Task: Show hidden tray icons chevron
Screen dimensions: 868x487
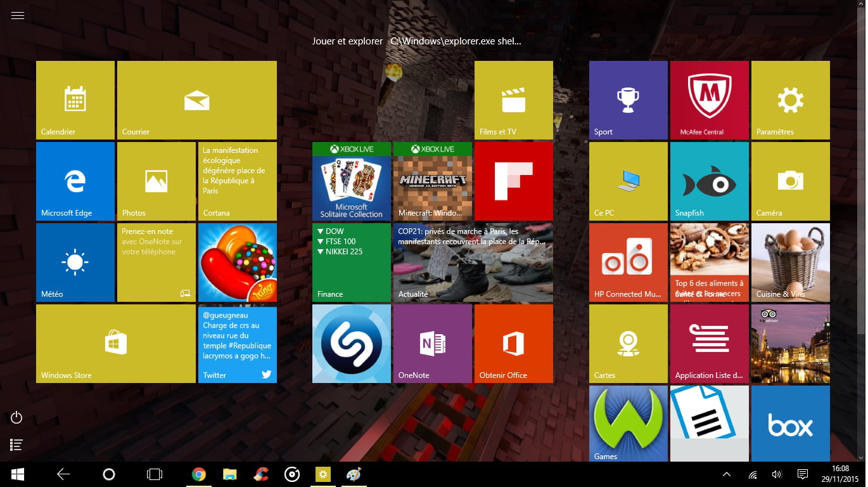Action: point(727,474)
